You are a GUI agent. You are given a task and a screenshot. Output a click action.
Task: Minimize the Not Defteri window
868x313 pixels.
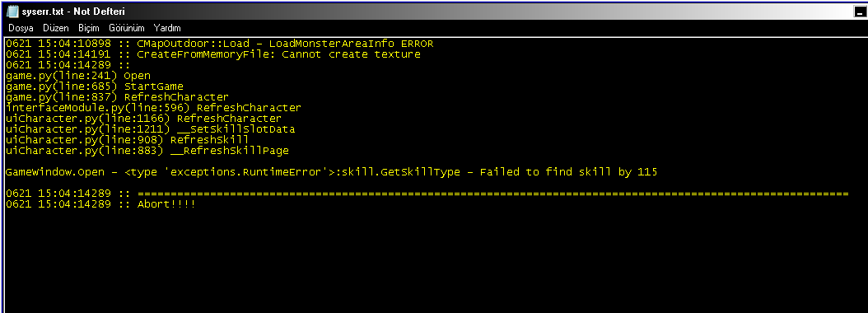tap(861, 11)
